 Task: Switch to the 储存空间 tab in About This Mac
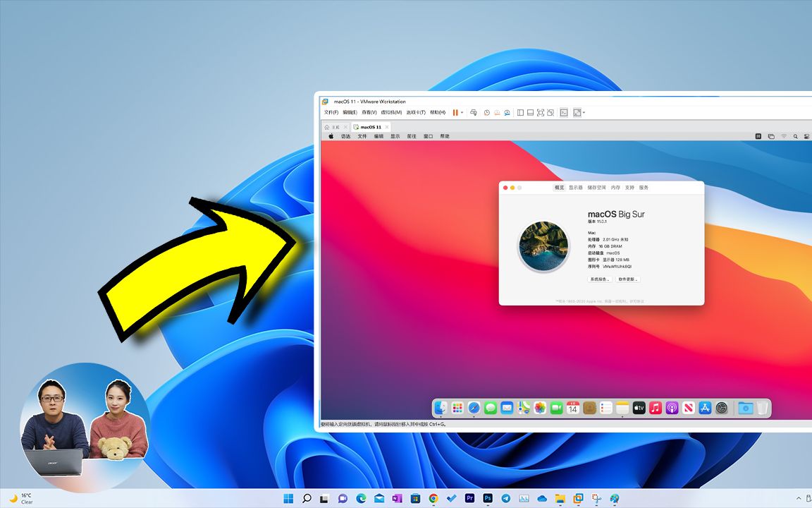point(596,188)
